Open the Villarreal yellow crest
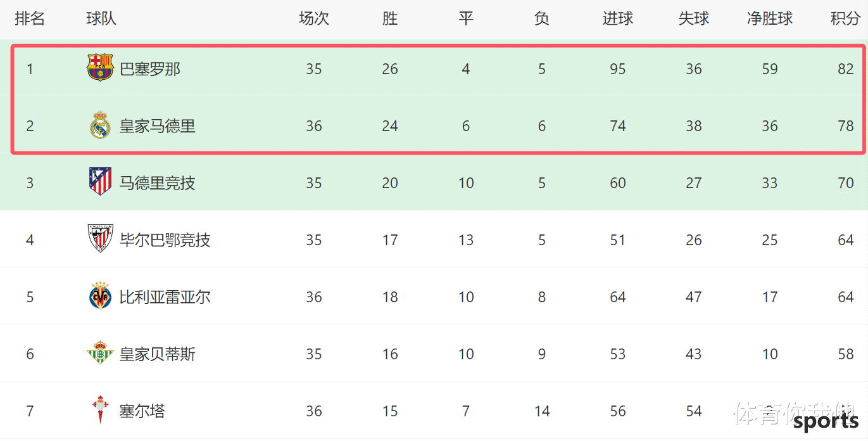The height and width of the screenshot is (441, 868). [x=100, y=296]
